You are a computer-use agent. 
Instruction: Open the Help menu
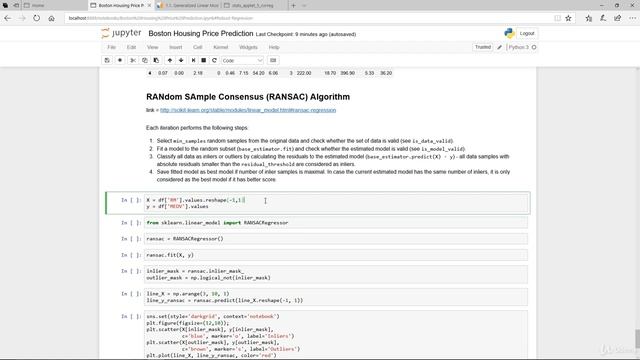(x=274, y=47)
